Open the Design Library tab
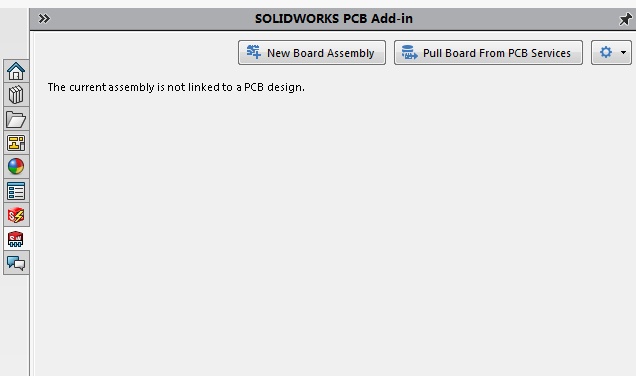The height and width of the screenshot is (376, 636). pyautogui.click(x=16, y=95)
